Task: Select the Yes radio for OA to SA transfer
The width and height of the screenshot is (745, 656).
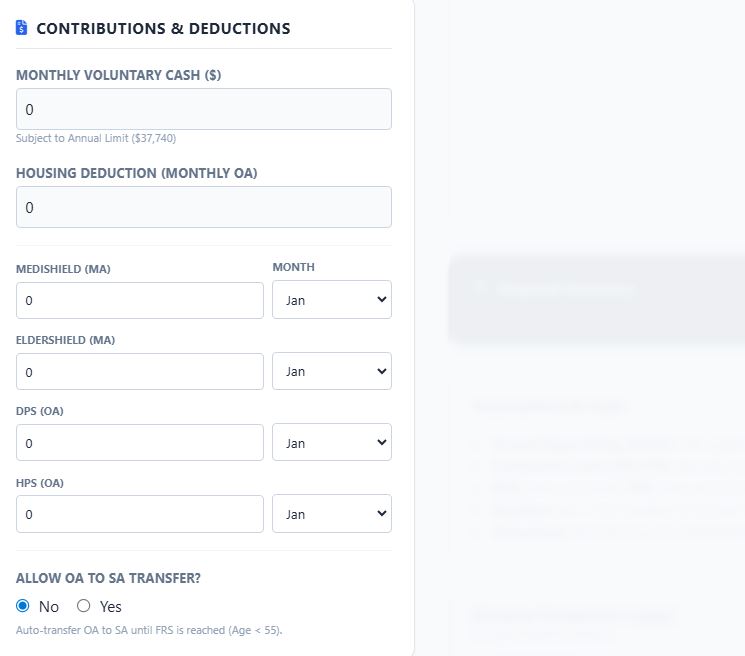Action: pyautogui.click(x=84, y=606)
